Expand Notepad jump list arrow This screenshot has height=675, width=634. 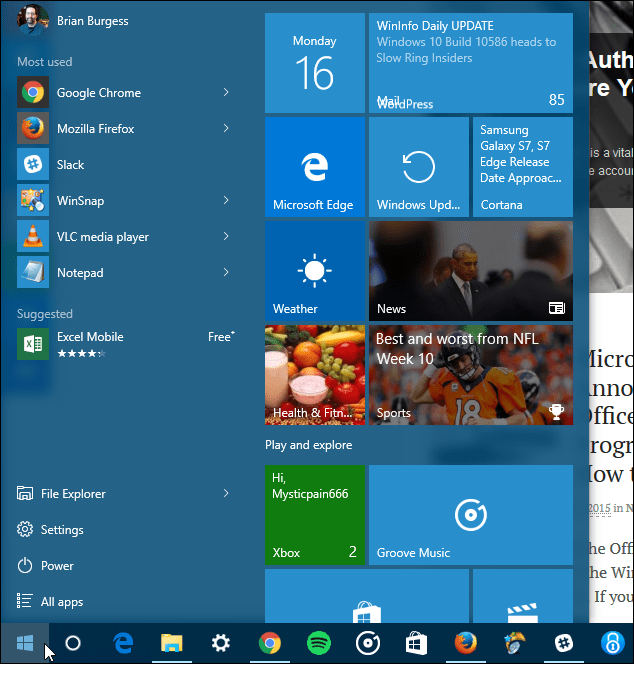[x=226, y=272]
